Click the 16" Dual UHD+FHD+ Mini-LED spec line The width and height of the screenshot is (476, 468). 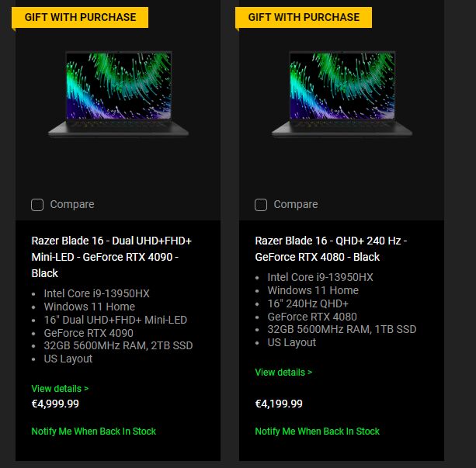[x=115, y=320]
